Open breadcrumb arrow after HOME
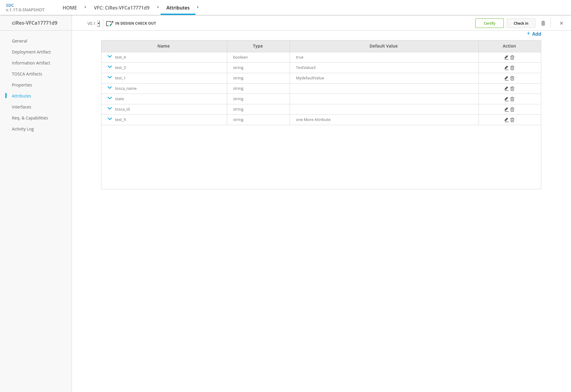This screenshot has width=571, height=392. pyautogui.click(x=85, y=7)
